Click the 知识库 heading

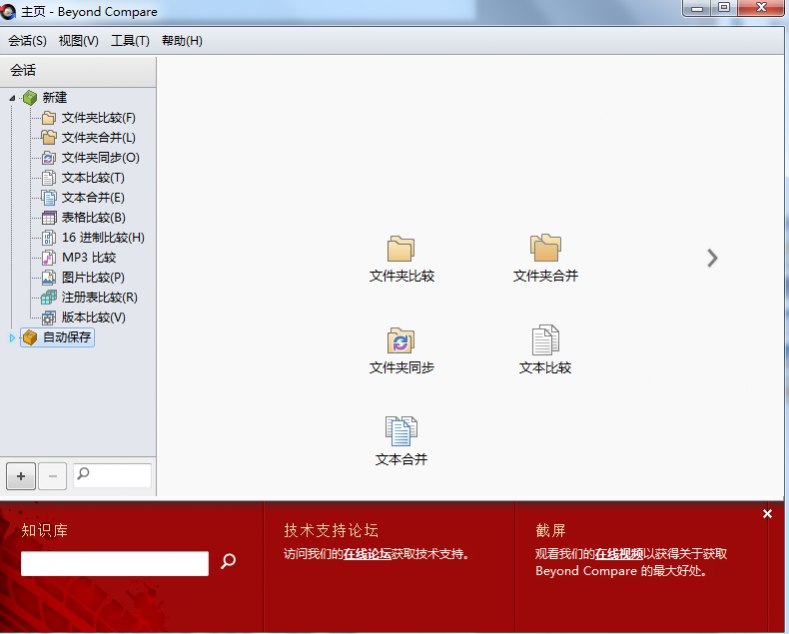coord(44,530)
